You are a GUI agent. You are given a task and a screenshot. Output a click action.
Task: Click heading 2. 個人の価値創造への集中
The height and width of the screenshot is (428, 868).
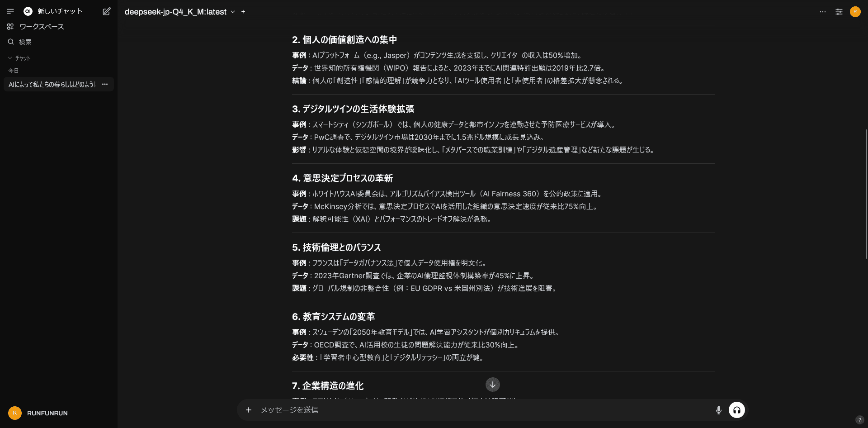click(x=344, y=40)
